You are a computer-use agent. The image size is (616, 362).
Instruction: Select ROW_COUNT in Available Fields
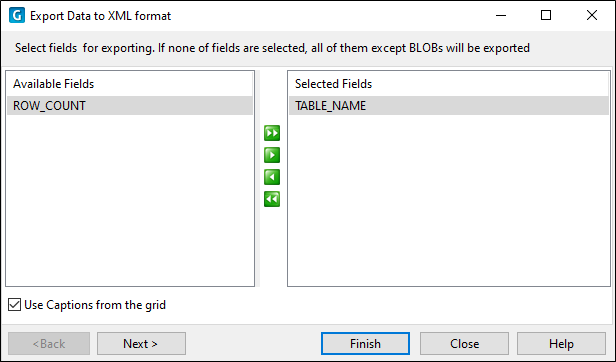coord(130,106)
